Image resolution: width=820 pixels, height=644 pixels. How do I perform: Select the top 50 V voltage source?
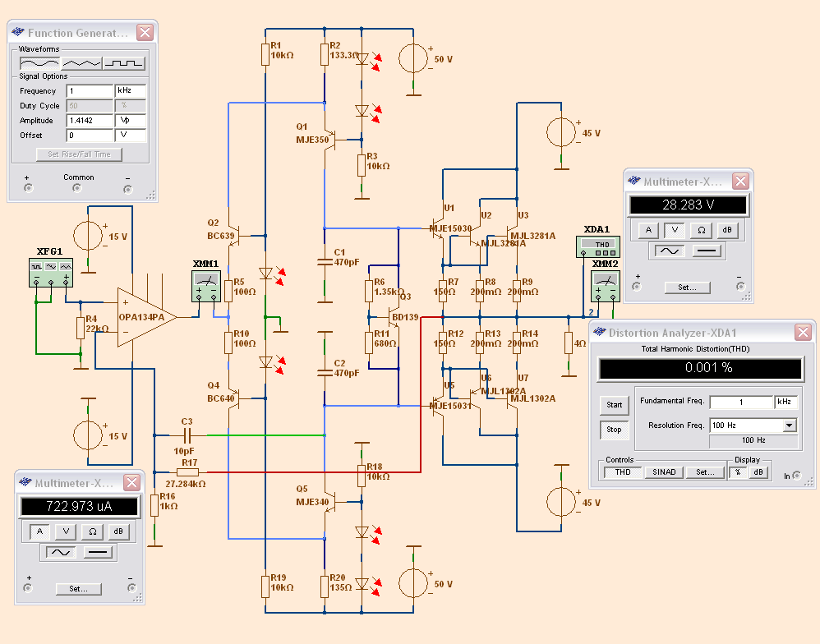coord(413,58)
